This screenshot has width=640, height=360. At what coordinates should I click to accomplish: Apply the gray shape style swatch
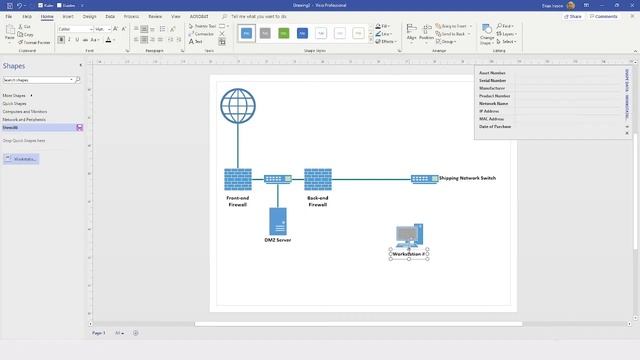pyautogui.click(x=265, y=33)
